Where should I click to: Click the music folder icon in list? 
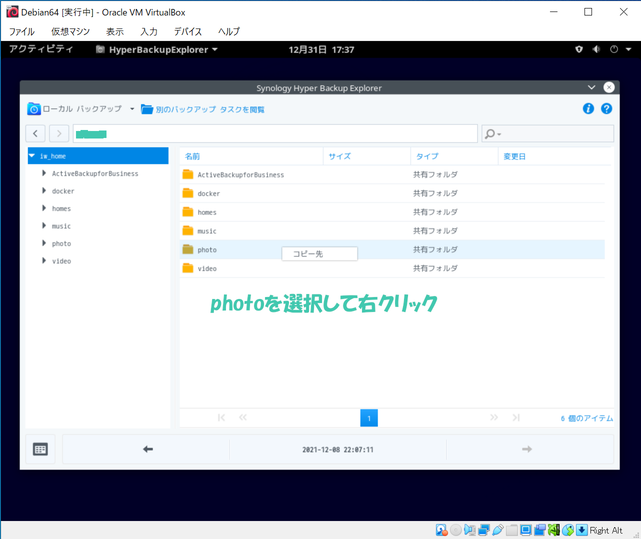tap(188, 231)
